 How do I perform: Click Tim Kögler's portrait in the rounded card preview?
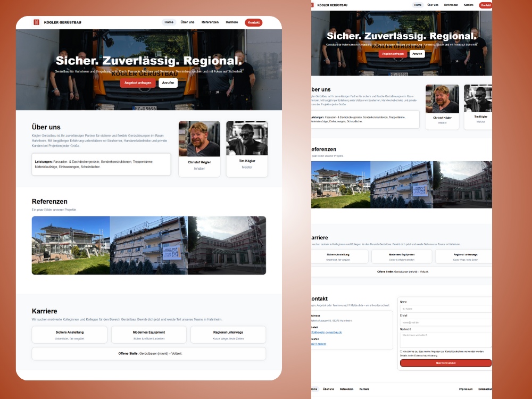coord(246,138)
